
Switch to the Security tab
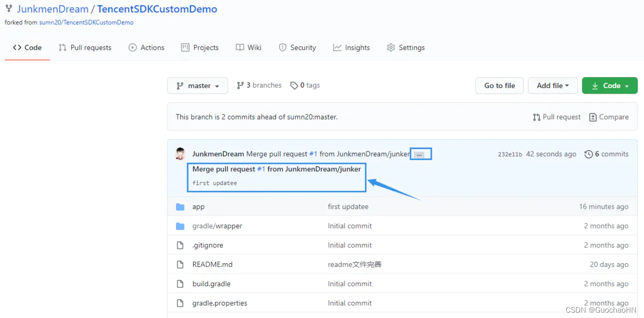pos(297,47)
